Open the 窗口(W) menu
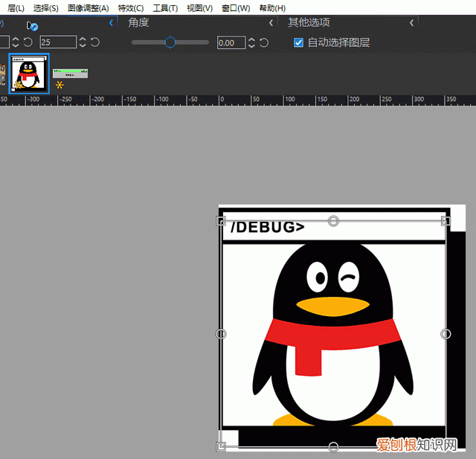476x459 pixels. pyautogui.click(x=236, y=8)
